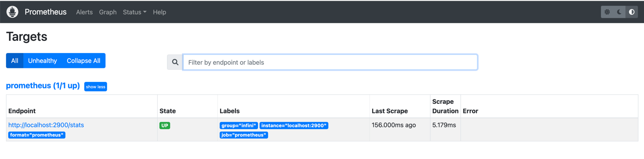Show all targets with All filter

[14, 61]
